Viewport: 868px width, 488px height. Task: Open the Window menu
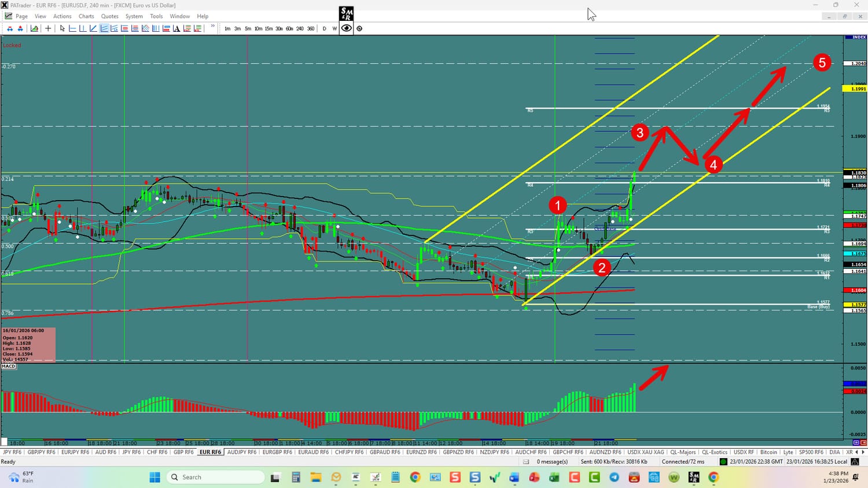pos(180,16)
